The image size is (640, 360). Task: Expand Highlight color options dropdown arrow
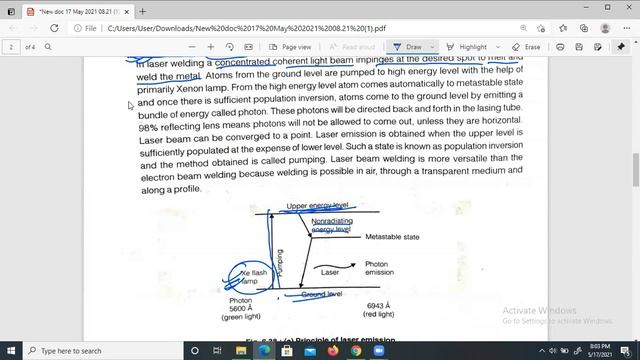tap(498, 47)
